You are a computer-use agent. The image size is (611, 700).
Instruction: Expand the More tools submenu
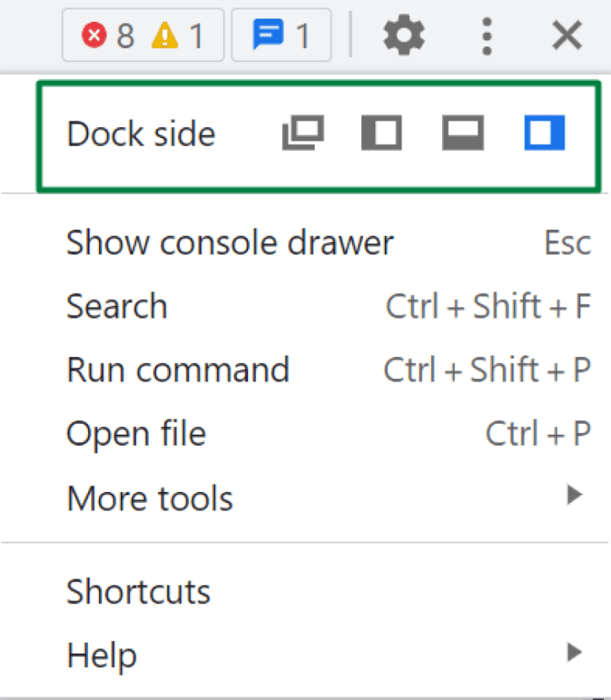pyautogui.click(x=149, y=498)
